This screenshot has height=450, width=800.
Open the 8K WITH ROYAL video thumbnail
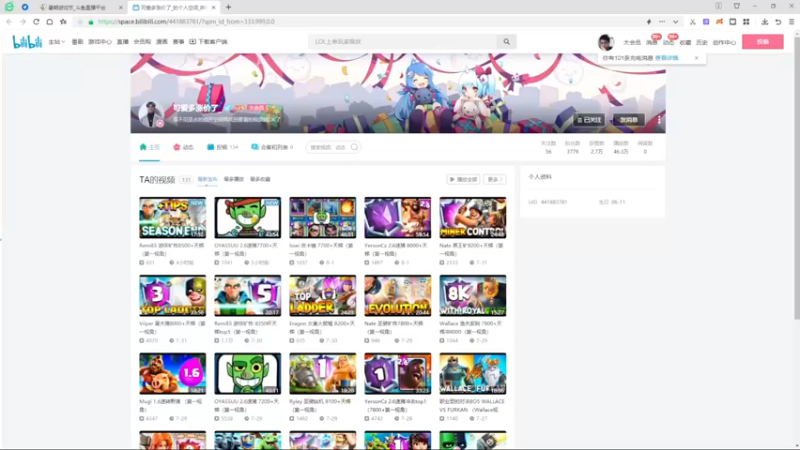(472, 296)
